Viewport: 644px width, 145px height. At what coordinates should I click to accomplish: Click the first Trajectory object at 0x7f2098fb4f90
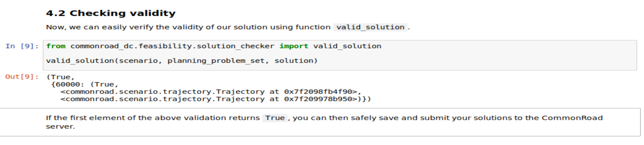coord(211,92)
